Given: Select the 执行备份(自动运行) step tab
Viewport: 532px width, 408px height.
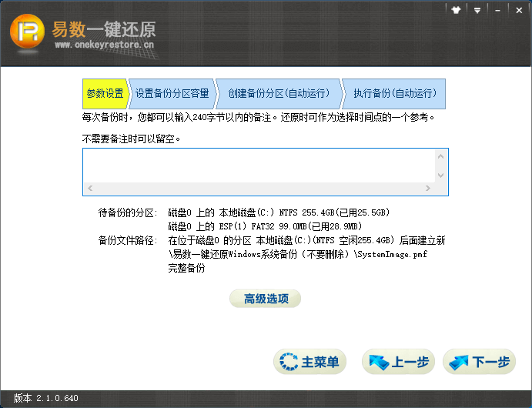Looking at the screenshot, I should click(394, 94).
